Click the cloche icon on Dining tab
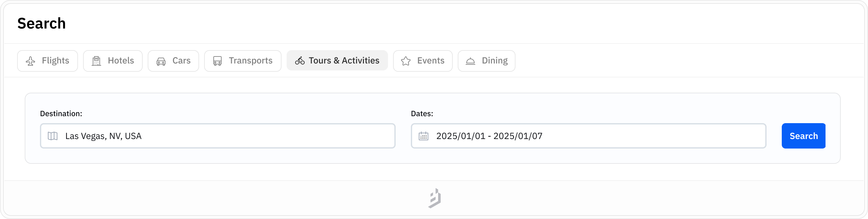The image size is (868, 219). [470, 61]
